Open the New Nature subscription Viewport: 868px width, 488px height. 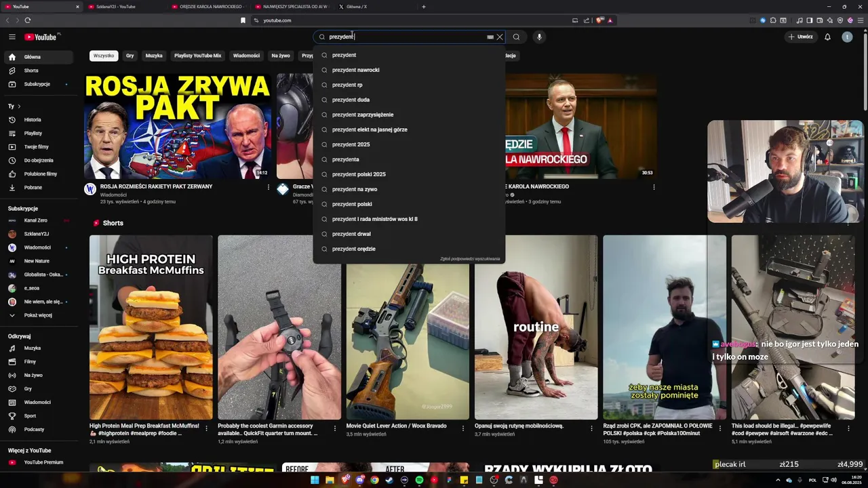(x=38, y=261)
